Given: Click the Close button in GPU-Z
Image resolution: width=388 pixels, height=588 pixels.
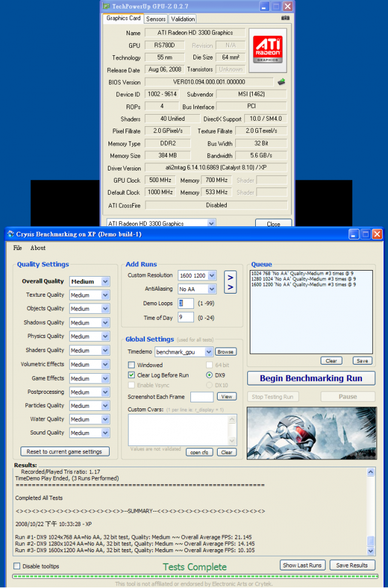Looking at the screenshot, I should (x=273, y=223).
